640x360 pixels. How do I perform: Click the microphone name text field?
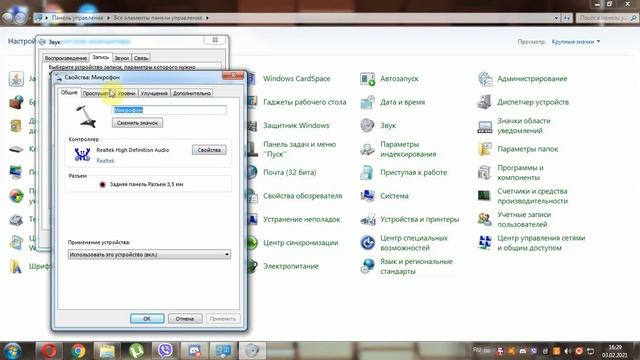click(169, 110)
